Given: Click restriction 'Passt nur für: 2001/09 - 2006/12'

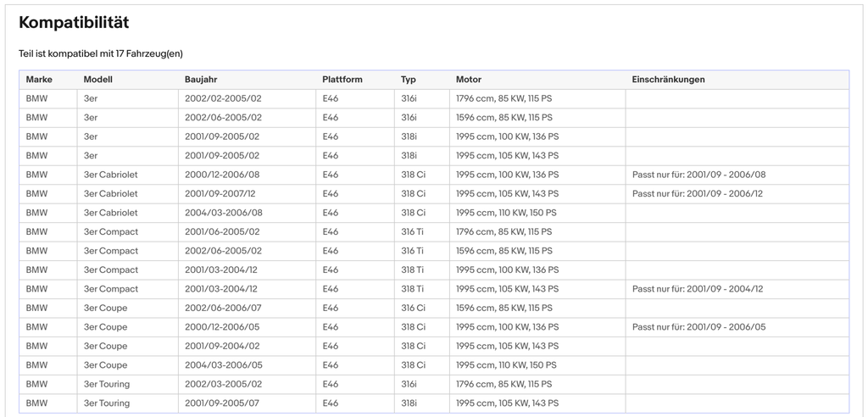Looking at the screenshot, I should pyautogui.click(x=698, y=194).
